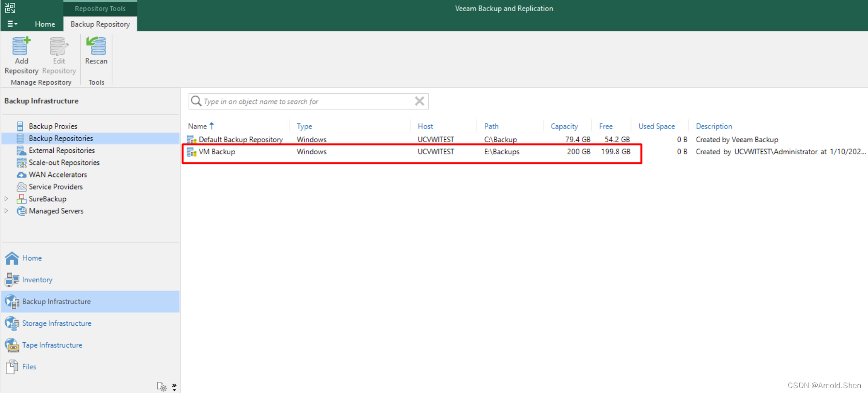Click the C:\Backup path cell
Screen dimensions: 868x393
(500, 140)
